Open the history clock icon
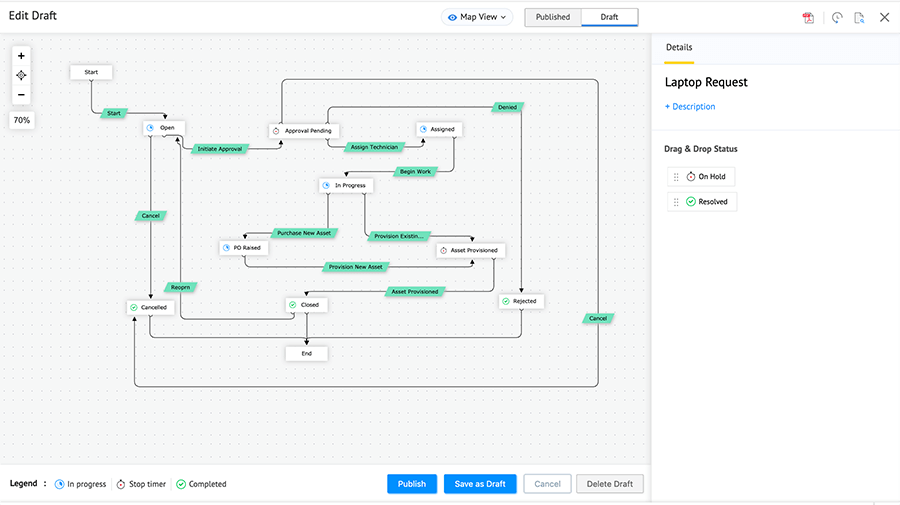This screenshot has width=900, height=505. pos(836,17)
